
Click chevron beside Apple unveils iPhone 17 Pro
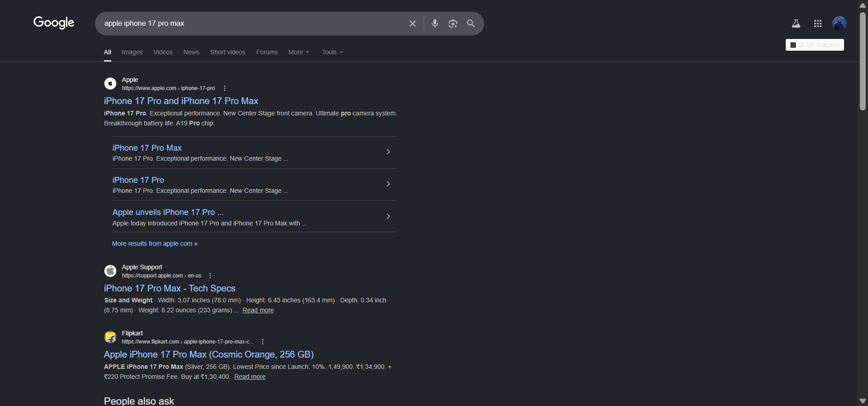(388, 216)
